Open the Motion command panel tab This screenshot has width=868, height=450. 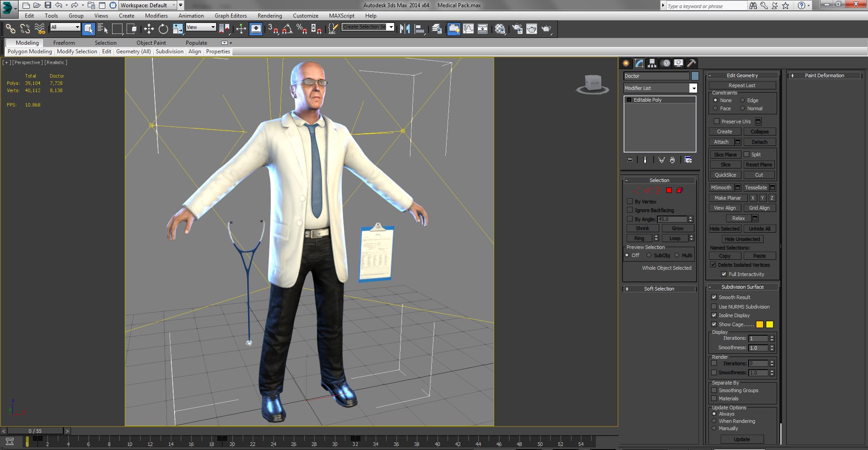(665, 63)
